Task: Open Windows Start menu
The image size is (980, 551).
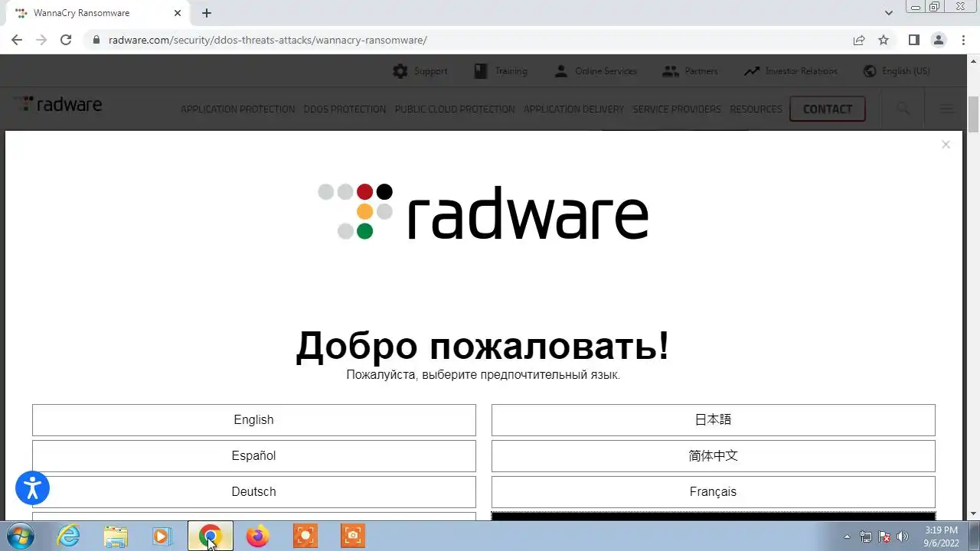Action: click(x=19, y=536)
